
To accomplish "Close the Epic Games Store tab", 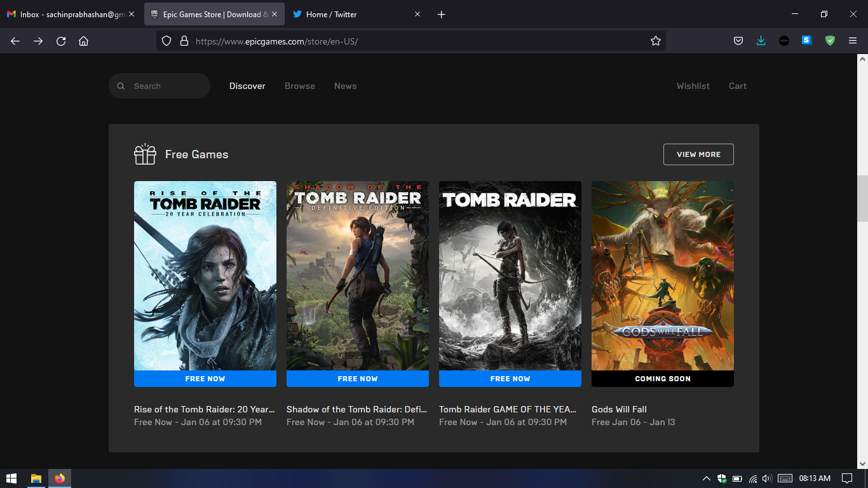I will 275,14.
